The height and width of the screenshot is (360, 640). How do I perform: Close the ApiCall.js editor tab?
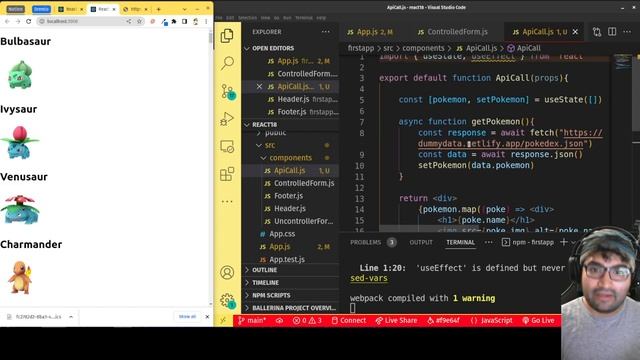575,32
